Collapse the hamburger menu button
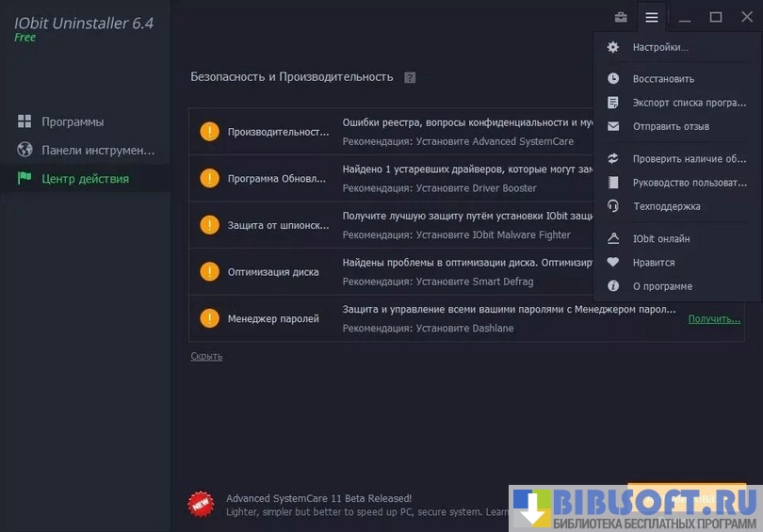 tap(651, 17)
